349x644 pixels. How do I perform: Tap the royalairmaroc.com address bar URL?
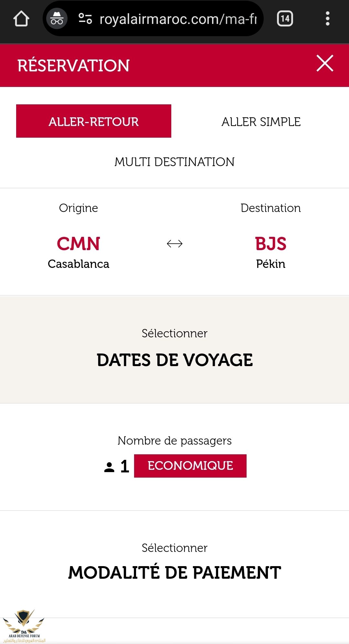[x=178, y=19]
